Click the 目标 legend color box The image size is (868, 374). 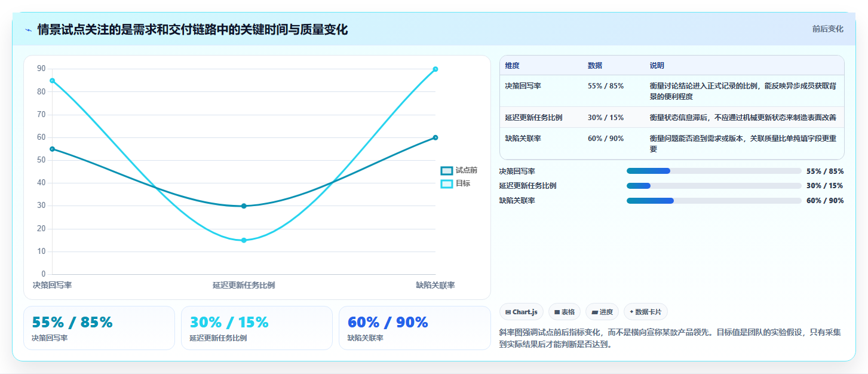tap(447, 184)
